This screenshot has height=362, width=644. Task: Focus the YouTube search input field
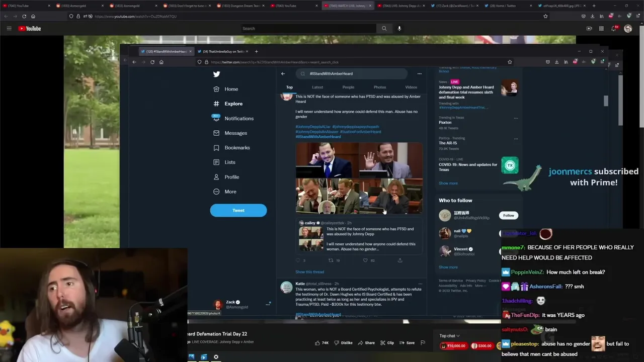308,29
